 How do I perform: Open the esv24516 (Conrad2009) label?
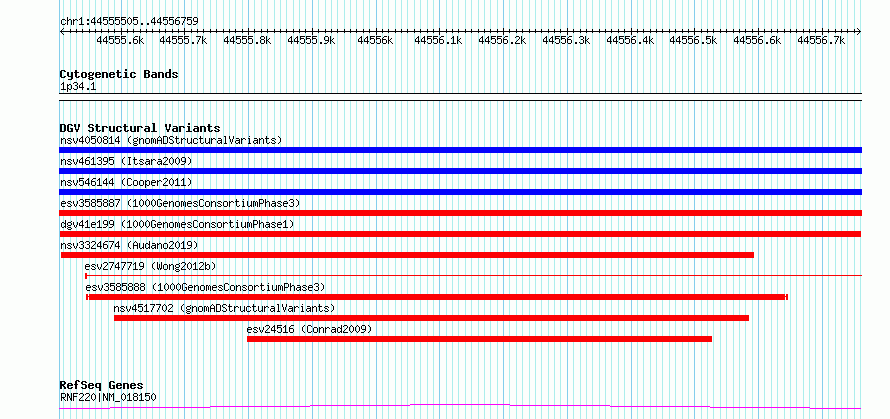coord(309,329)
